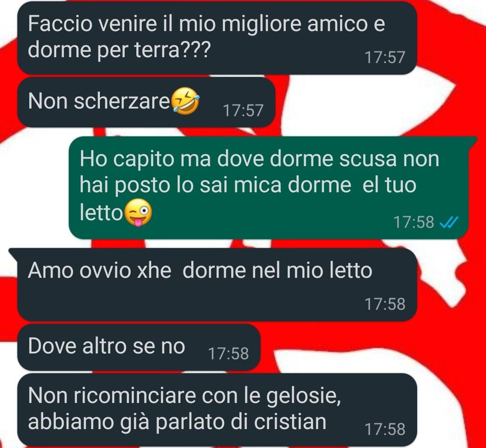This screenshot has height=448, width=486.
Task: Select the 'Amo ovvio xhe dorme nel mio letto' message
Action: point(217,285)
